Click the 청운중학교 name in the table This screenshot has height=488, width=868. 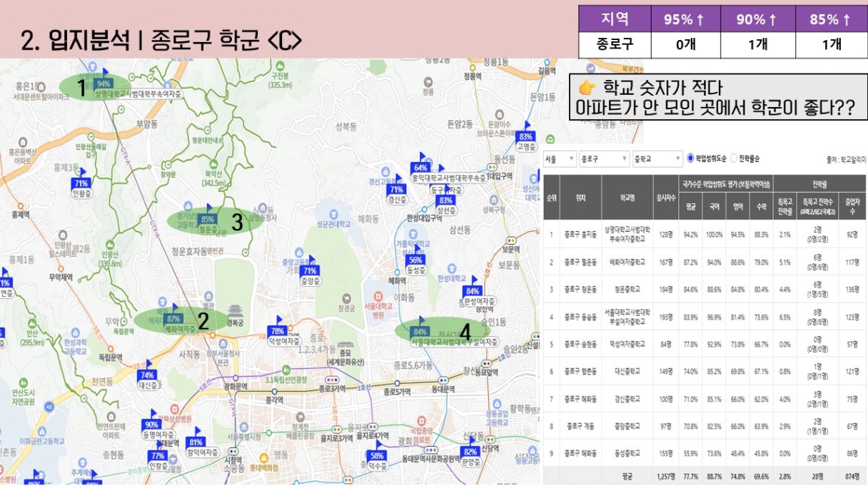click(x=627, y=289)
